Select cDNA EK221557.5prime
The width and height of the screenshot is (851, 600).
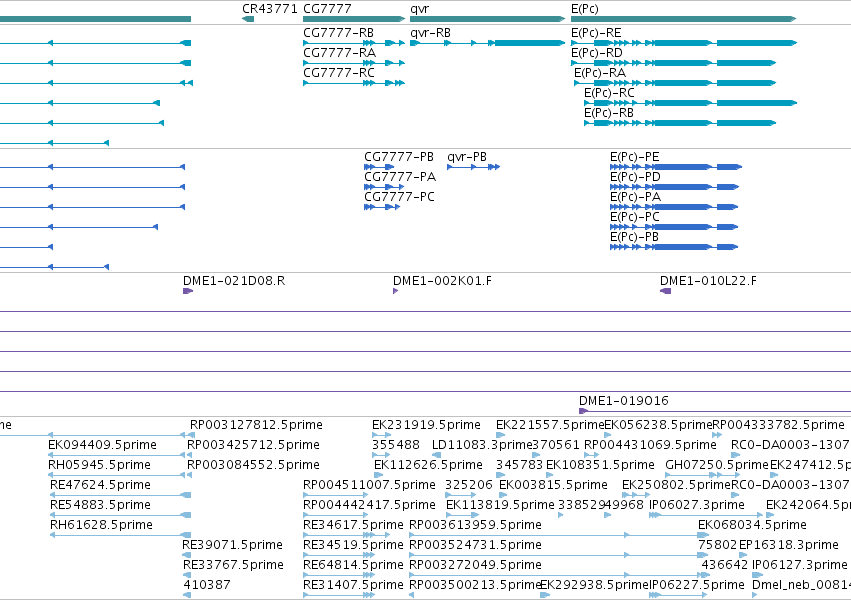tap(500, 435)
